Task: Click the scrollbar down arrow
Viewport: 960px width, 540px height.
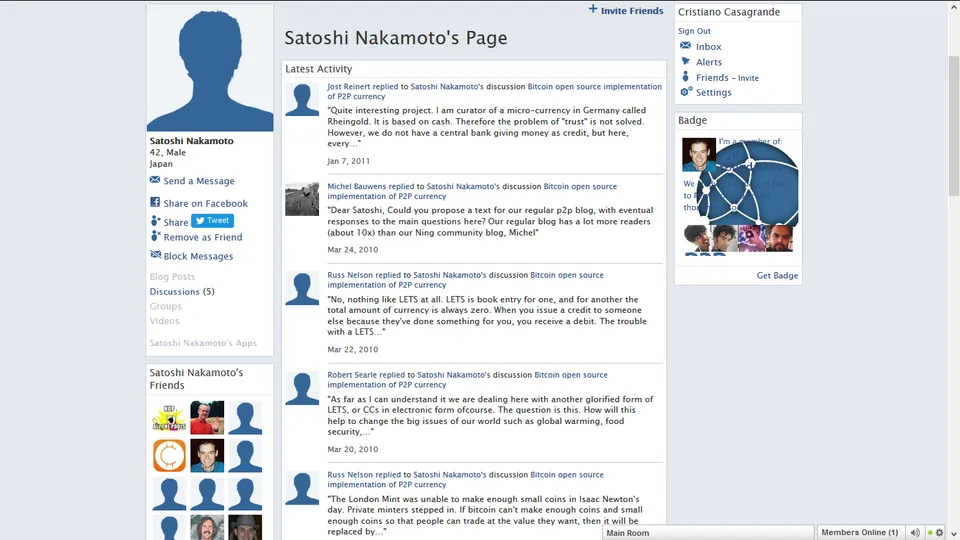Action: pos(954,534)
